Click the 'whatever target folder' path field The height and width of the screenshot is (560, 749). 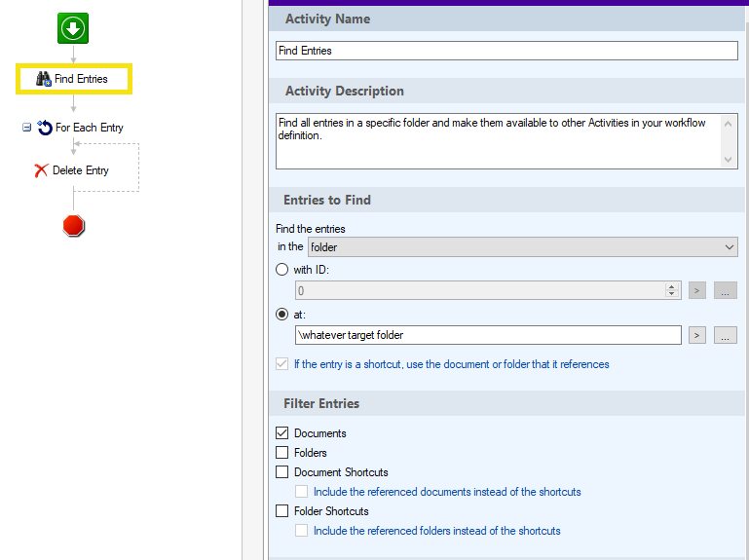[x=488, y=335]
